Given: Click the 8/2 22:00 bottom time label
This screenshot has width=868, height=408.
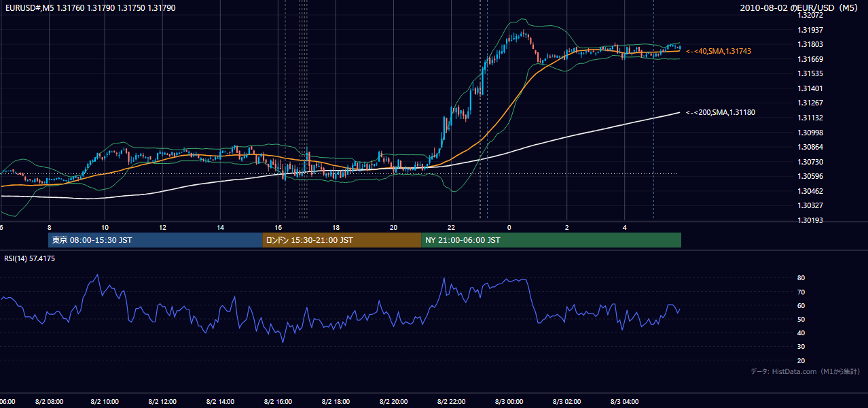Looking at the screenshot, I should (451, 402).
